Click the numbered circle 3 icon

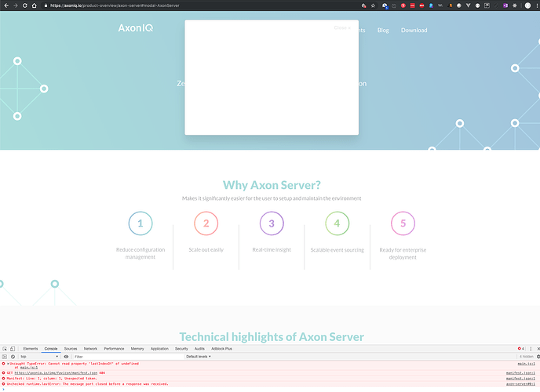(272, 223)
